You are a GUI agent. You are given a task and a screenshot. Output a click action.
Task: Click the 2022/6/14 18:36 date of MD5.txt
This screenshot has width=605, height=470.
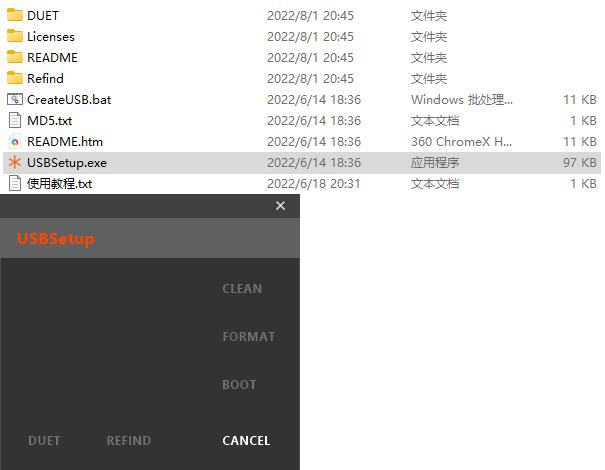[314, 120]
